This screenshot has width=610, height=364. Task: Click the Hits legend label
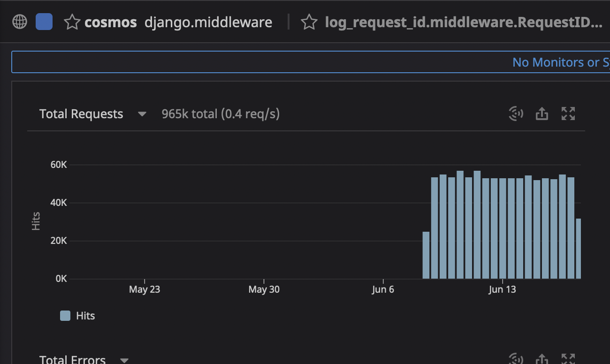coord(85,316)
